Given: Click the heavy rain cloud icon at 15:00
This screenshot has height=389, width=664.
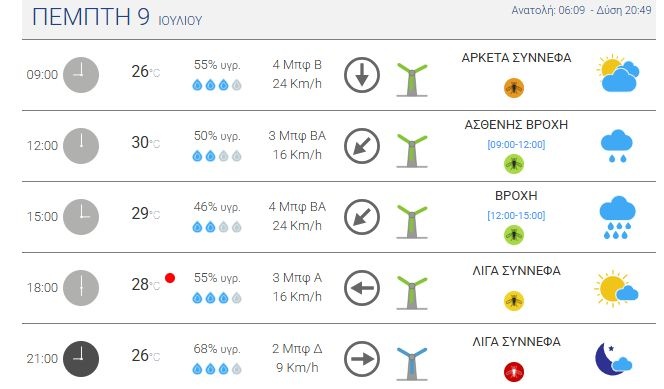Looking at the screenshot, I should [617, 217].
